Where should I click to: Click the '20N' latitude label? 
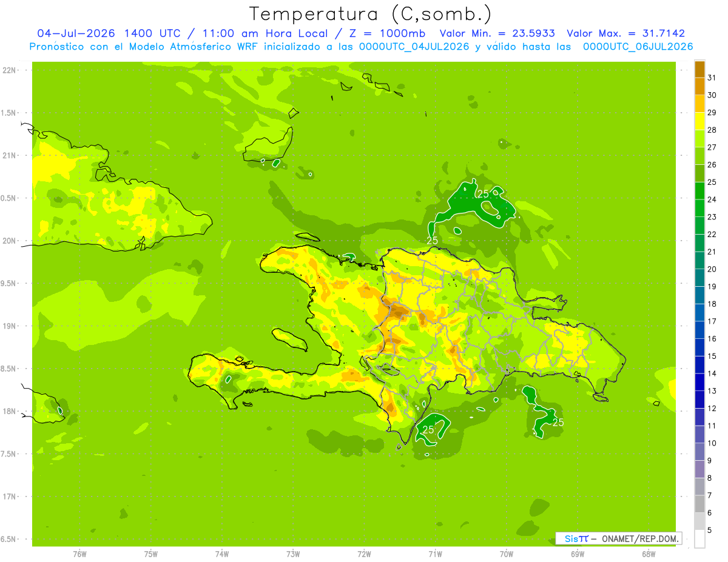[10, 241]
